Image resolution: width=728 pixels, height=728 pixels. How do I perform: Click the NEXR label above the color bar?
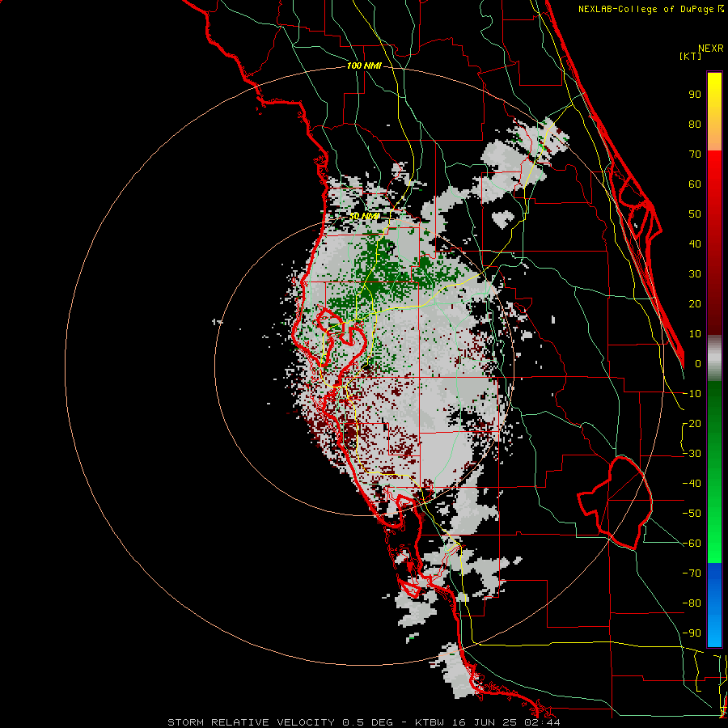coord(711,48)
